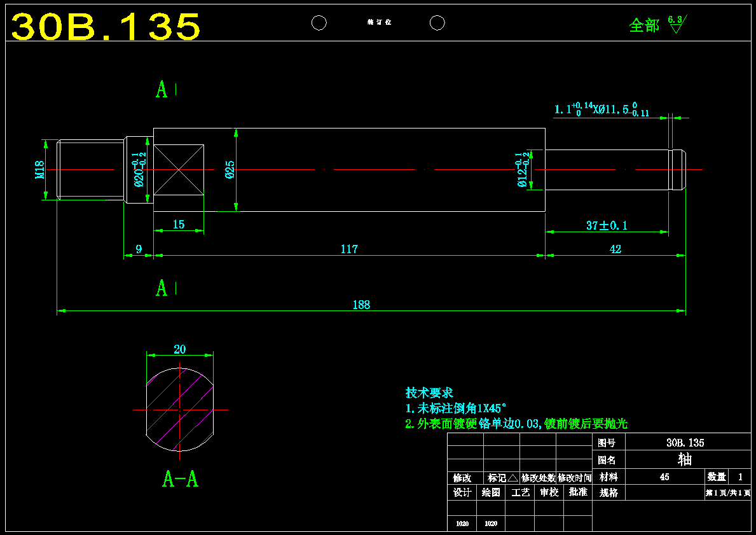Click the 工艺 cell

tap(519, 492)
